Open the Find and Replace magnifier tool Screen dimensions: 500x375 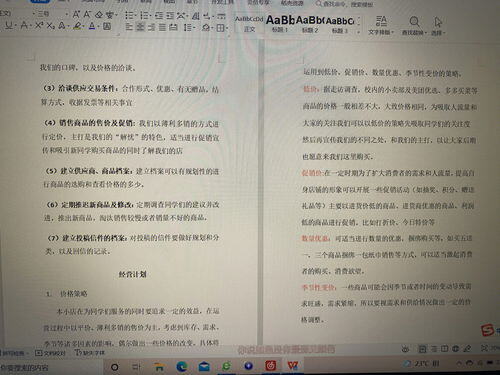pos(414,22)
